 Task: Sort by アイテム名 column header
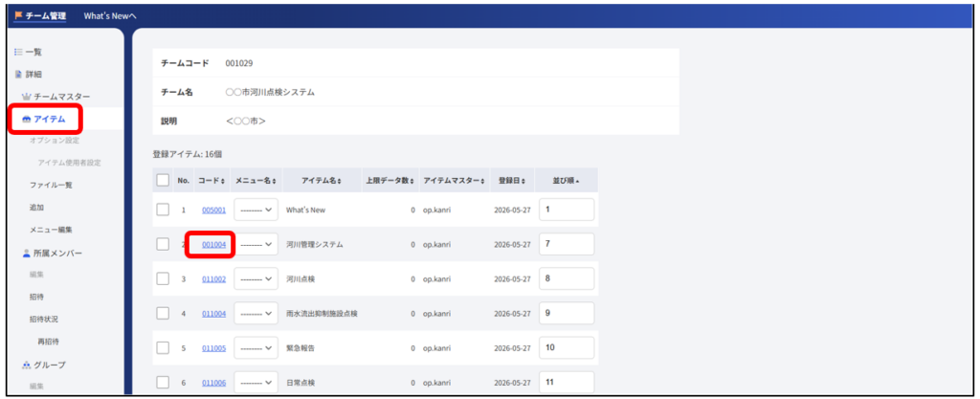tap(322, 181)
